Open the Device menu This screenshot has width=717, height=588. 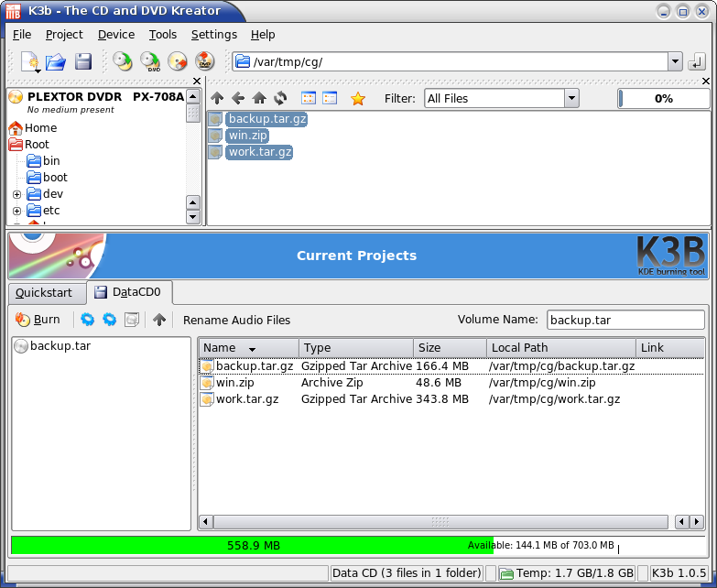point(116,35)
